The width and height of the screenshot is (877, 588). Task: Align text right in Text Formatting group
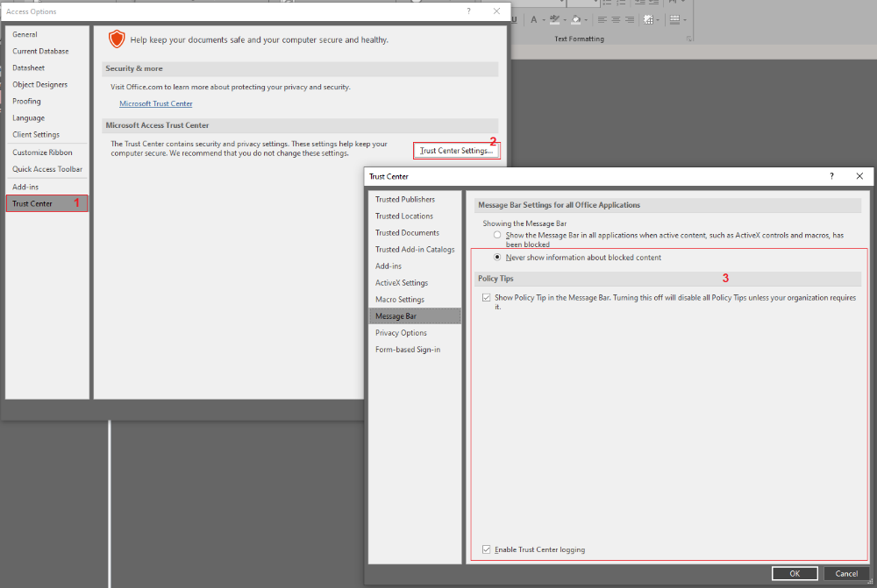coord(629,19)
